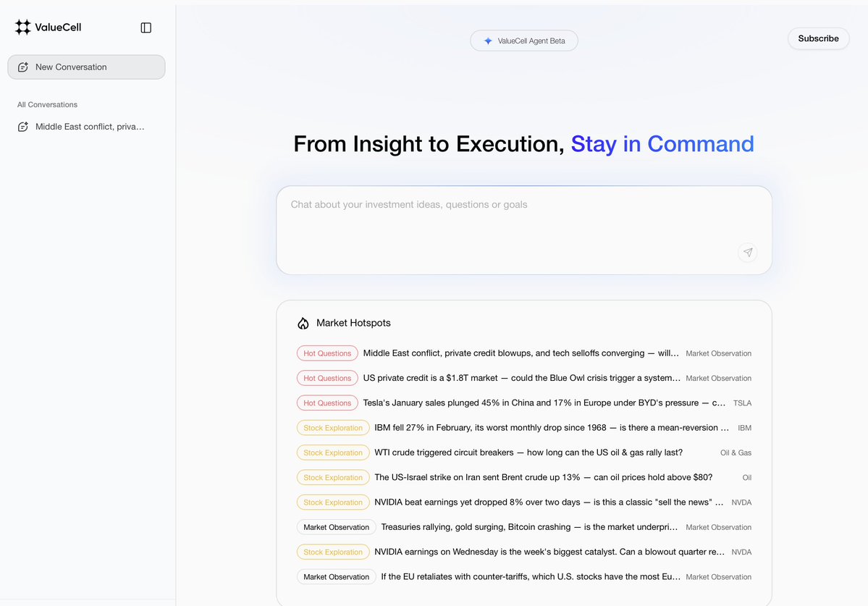The height and width of the screenshot is (606, 868).
Task: Click the Stay in Command headline text
Action: pyautogui.click(x=662, y=144)
